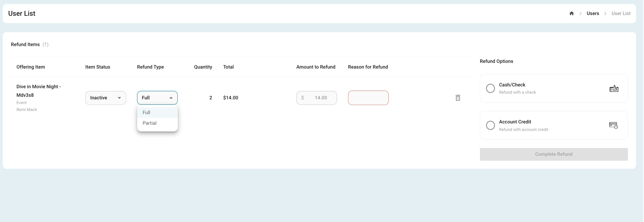Click the Quantity column header
Viewport: 644px width, 222px height.
tap(203, 67)
